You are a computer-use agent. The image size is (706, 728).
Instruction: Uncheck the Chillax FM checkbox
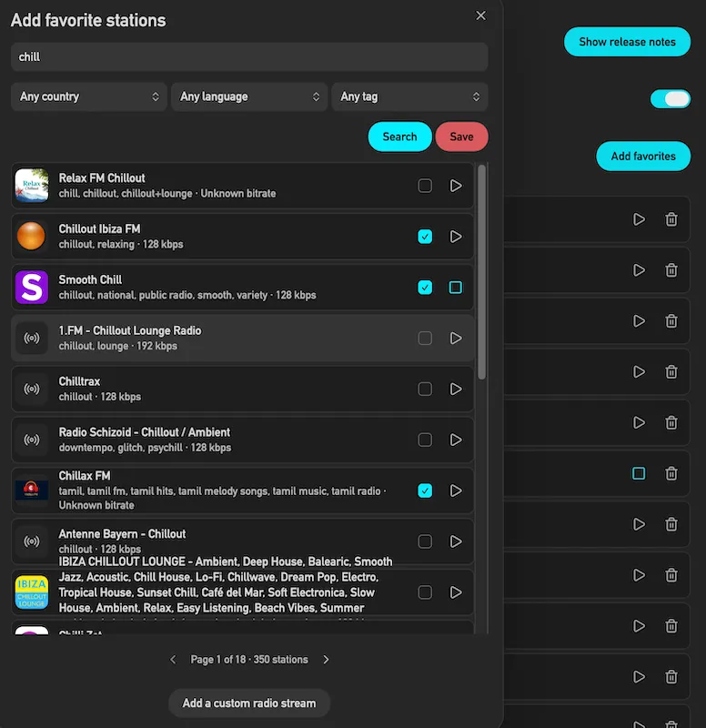click(425, 490)
